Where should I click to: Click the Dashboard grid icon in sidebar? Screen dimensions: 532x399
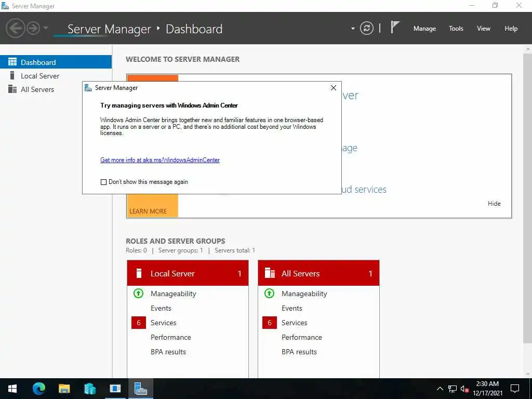coord(12,62)
